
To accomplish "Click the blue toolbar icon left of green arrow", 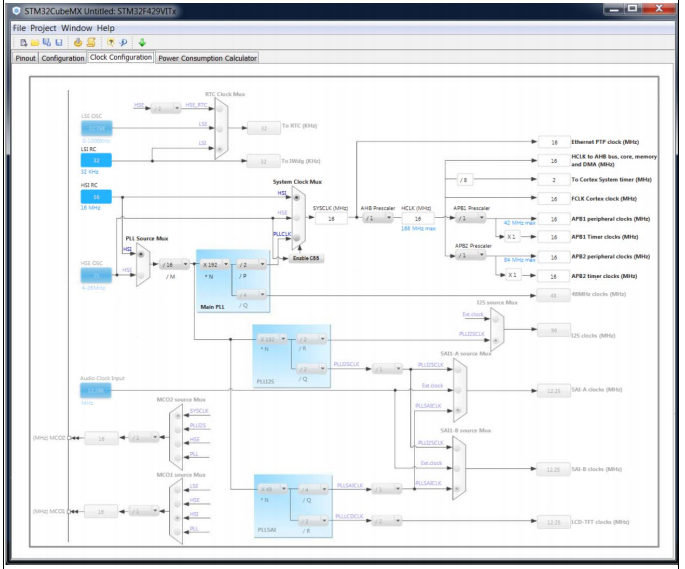I will (x=123, y=42).
